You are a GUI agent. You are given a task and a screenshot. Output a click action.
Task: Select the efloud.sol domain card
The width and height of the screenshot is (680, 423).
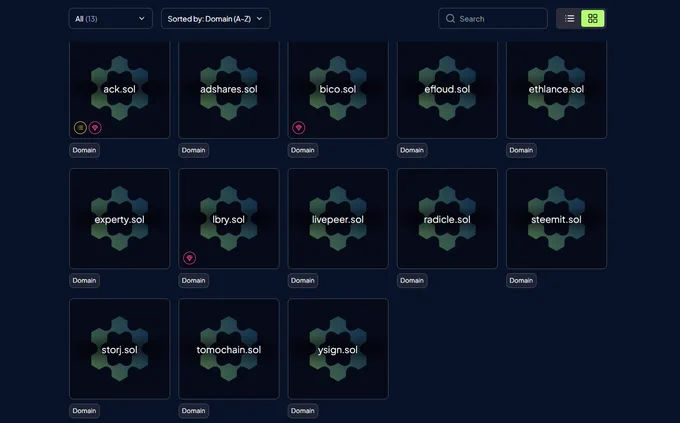pyautogui.click(x=448, y=89)
